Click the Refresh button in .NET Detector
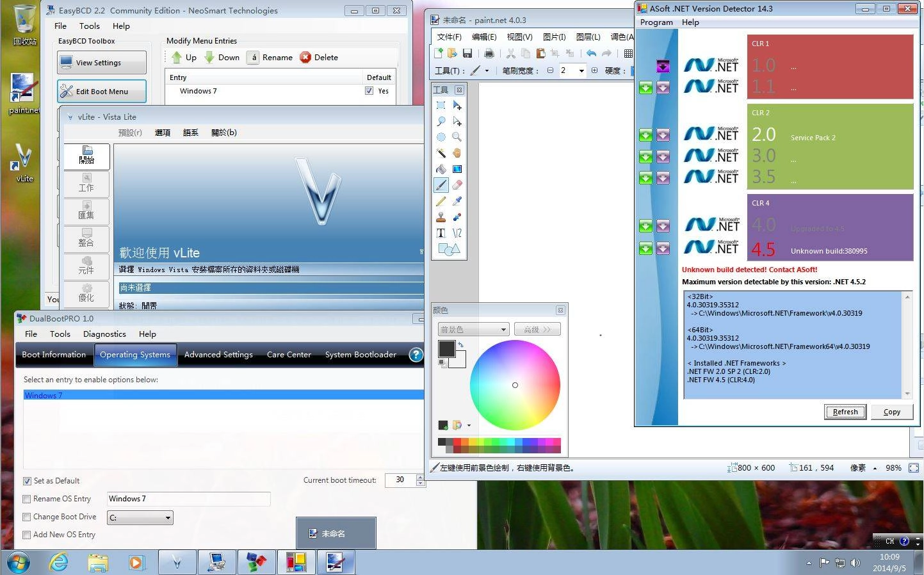The image size is (924, 575). (x=845, y=412)
